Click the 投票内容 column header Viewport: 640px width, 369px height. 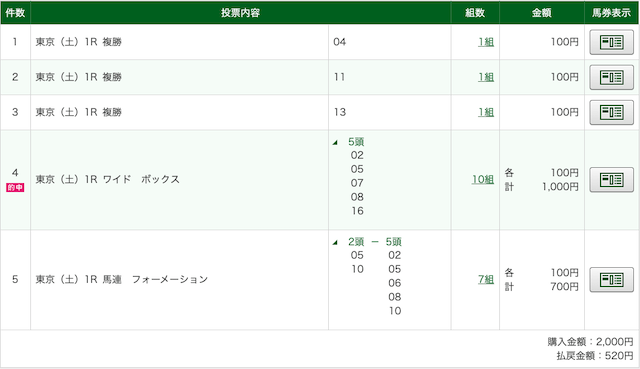240,13
